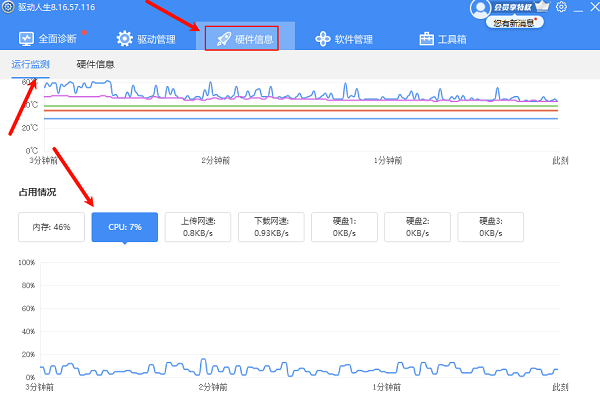Select the 运行监测 sub-tab
Viewport: 600px width, 395px height.
tap(30, 64)
